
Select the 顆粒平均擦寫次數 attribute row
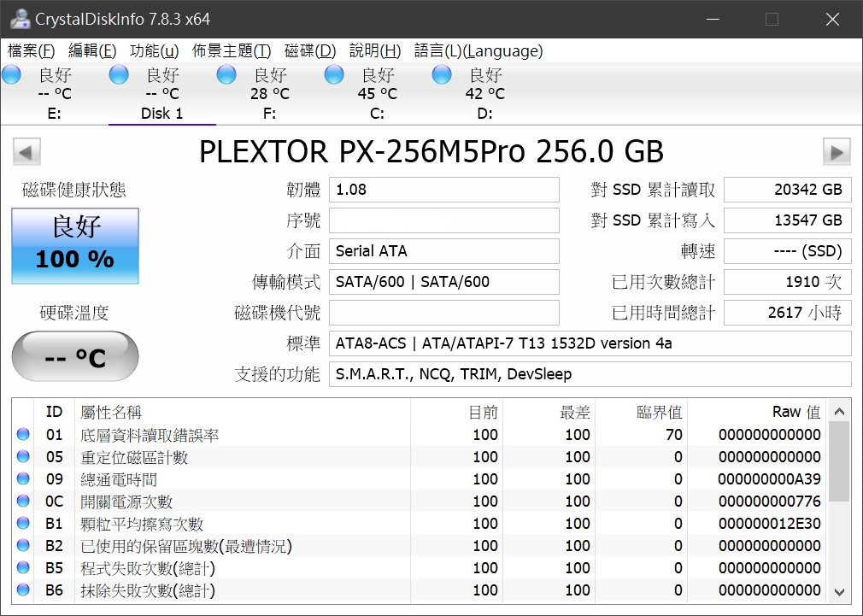click(419, 524)
